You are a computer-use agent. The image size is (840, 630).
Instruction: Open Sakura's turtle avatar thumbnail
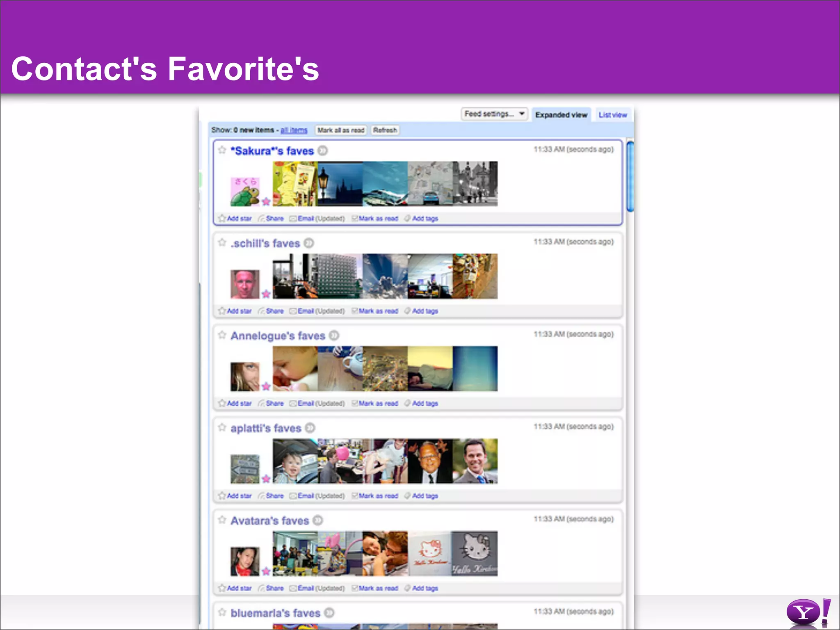(x=245, y=192)
